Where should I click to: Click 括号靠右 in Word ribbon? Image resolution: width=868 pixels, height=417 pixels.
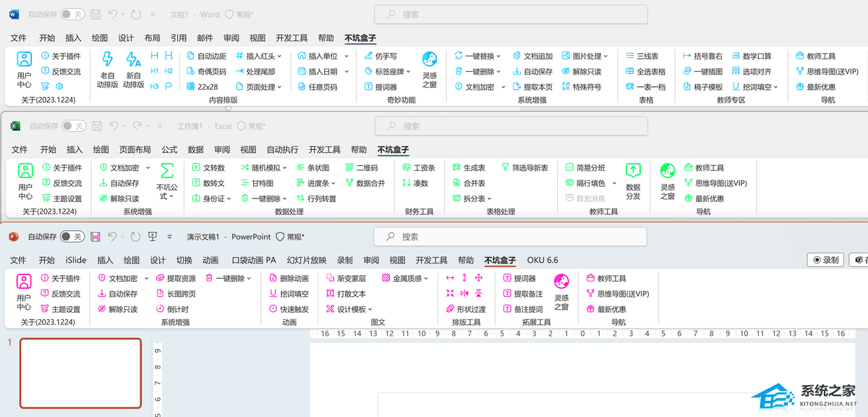click(x=702, y=56)
